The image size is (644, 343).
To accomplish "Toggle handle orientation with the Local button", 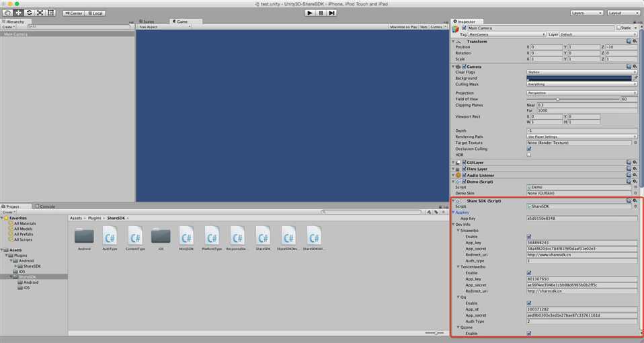I will (95, 13).
